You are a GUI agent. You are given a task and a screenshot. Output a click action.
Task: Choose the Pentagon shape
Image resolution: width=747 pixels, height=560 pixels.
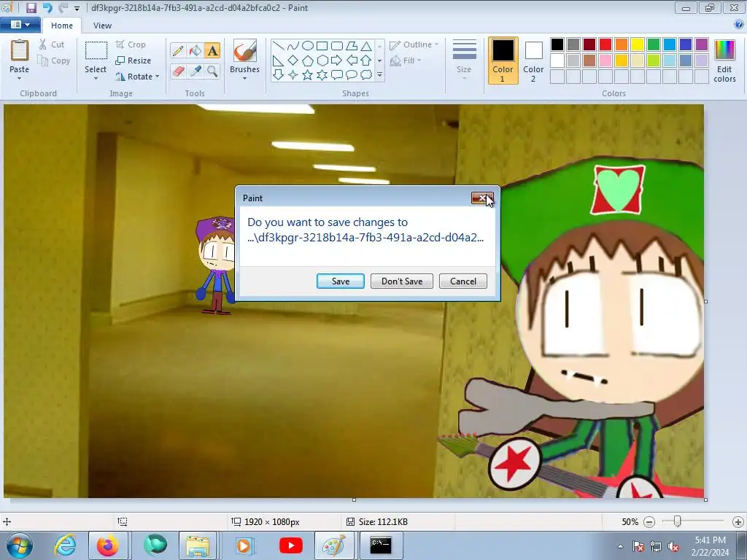click(x=308, y=61)
